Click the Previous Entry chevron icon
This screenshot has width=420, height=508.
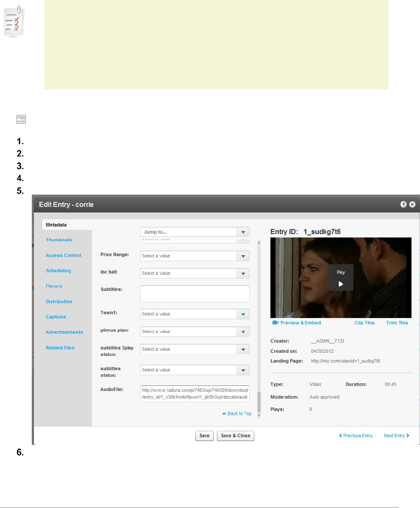pos(340,436)
